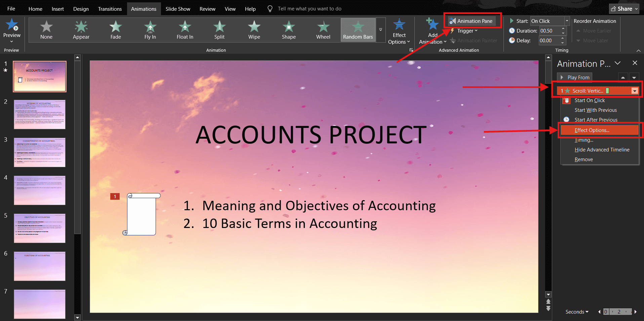This screenshot has height=321, width=644.
Task: Select slide 2 thumbnail
Action: pos(40,114)
